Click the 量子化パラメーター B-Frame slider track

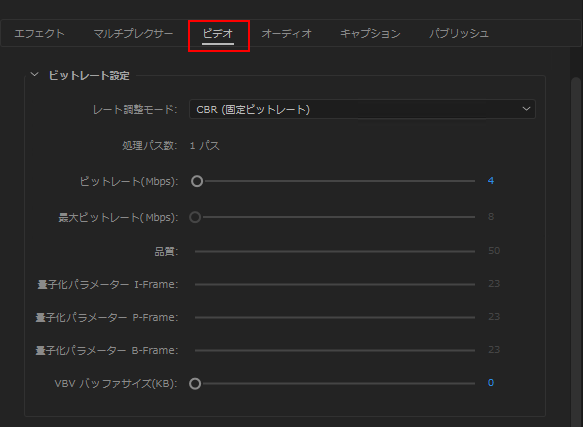tap(335, 350)
